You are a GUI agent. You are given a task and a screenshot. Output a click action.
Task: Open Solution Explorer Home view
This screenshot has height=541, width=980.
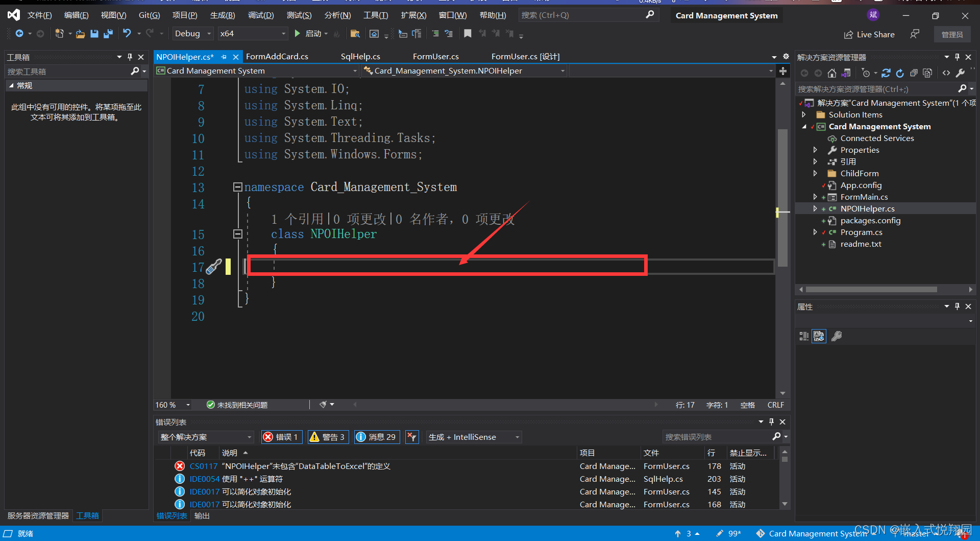pos(832,73)
